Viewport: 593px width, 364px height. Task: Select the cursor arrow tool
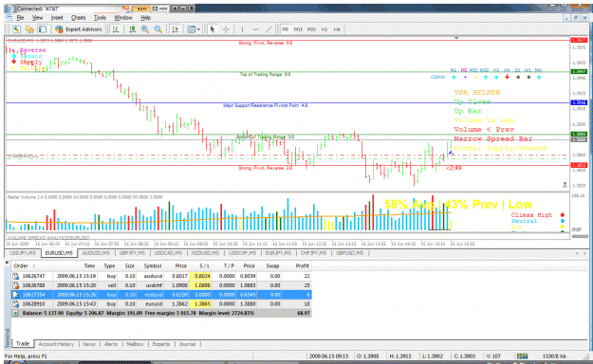coord(213,29)
